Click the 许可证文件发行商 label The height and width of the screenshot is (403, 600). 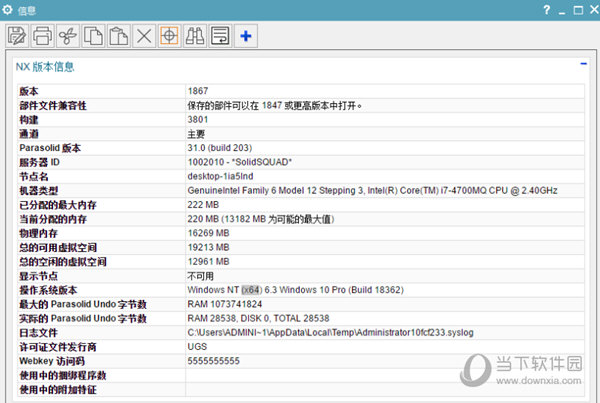coord(58,347)
